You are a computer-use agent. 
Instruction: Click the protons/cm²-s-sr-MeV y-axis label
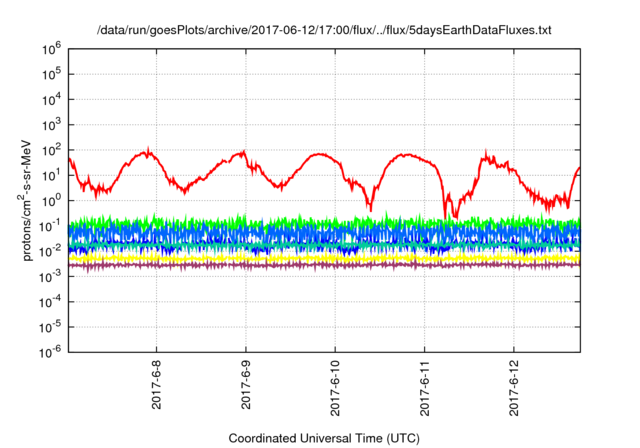point(29,199)
